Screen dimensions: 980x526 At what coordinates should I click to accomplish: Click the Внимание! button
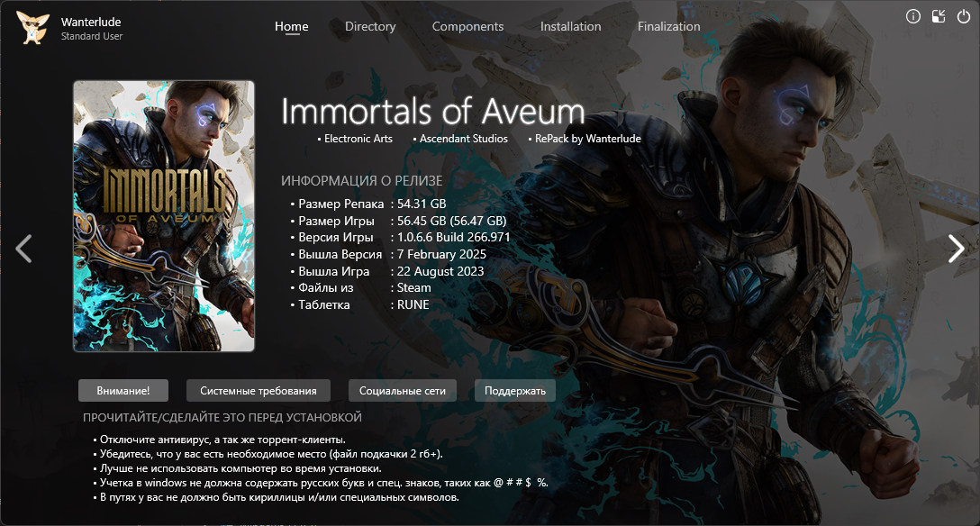tap(123, 390)
